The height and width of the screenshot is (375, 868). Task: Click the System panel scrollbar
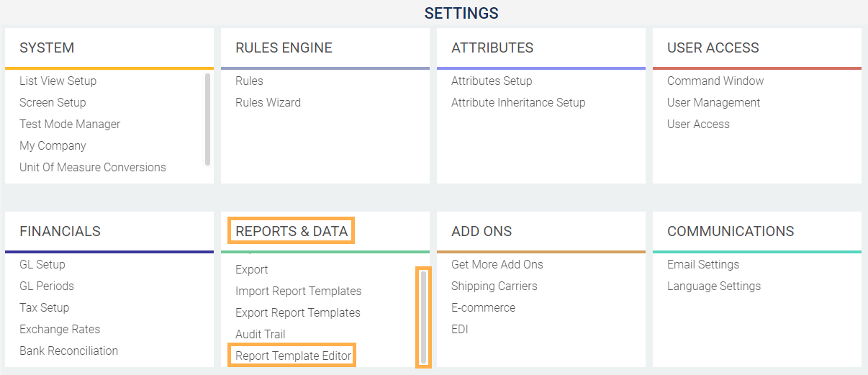tap(208, 119)
